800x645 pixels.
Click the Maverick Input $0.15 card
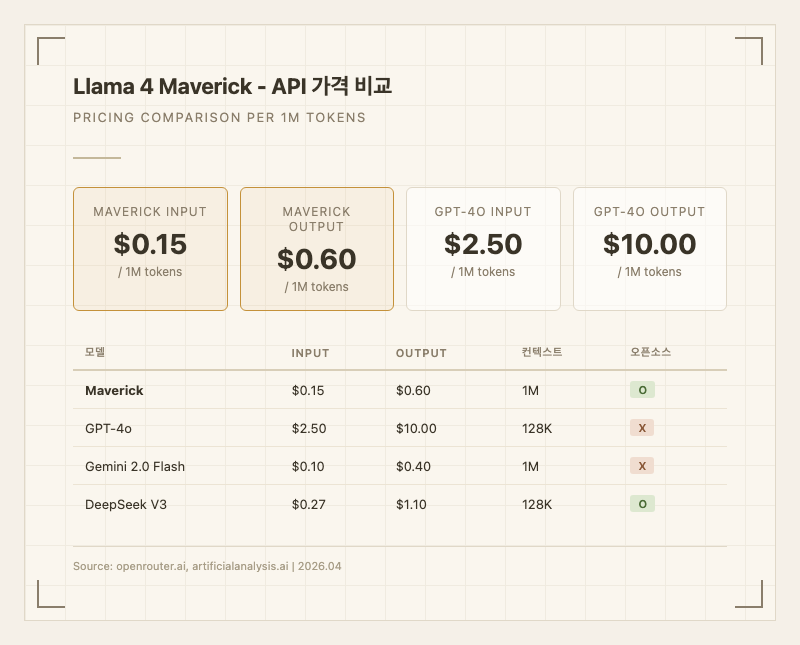click(150, 249)
